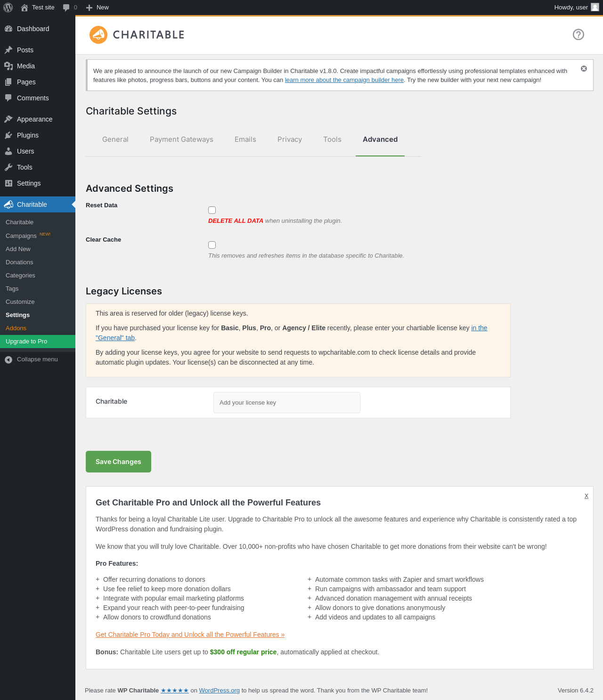Close the Charitable Pro upsell box
Viewport: 603px width, 700px height.
[x=587, y=496]
